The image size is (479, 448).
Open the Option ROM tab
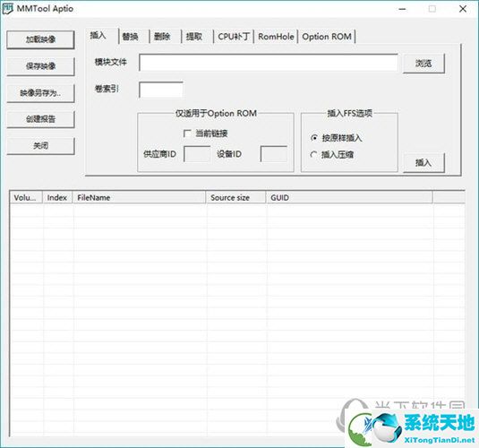click(327, 37)
